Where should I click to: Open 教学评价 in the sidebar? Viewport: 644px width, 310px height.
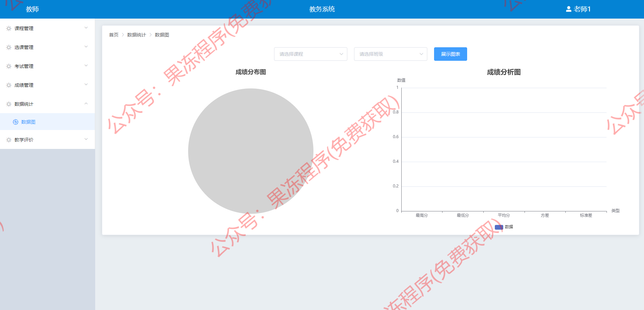pyautogui.click(x=47, y=140)
